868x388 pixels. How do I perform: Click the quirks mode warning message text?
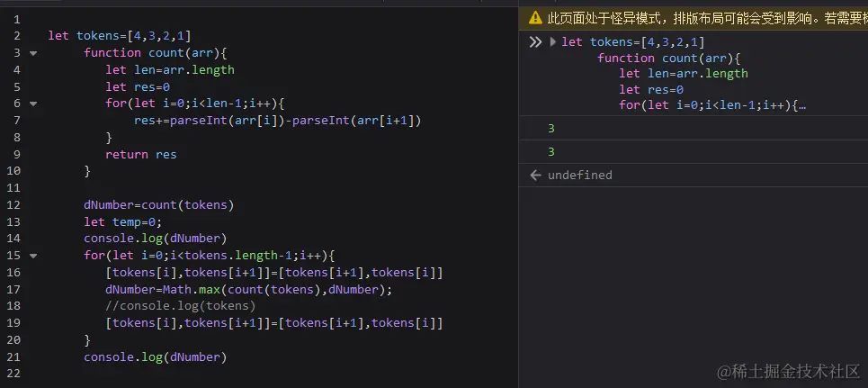(x=708, y=19)
